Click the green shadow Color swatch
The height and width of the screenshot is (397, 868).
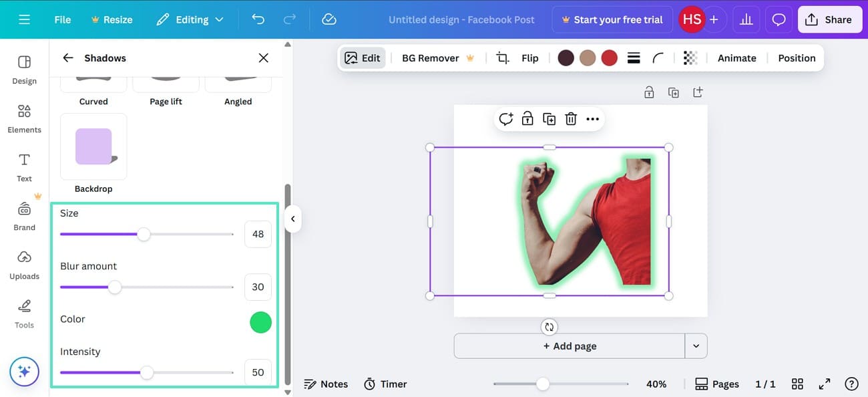[x=260, y=322]
